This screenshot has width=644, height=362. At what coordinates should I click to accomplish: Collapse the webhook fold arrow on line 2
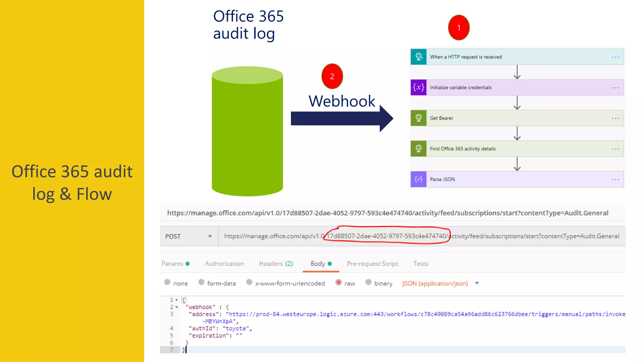(x=177, y=307)
